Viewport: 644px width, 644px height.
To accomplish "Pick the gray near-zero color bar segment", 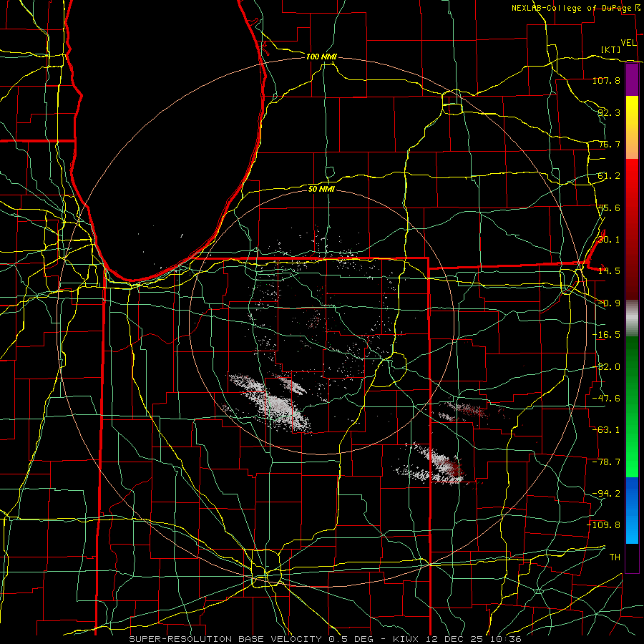I will [632, 317].
